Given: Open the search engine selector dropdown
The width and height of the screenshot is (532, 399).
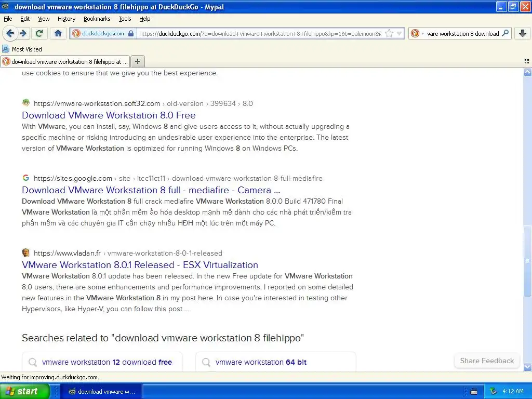Looking at the screenshot, I should point(417,33).
